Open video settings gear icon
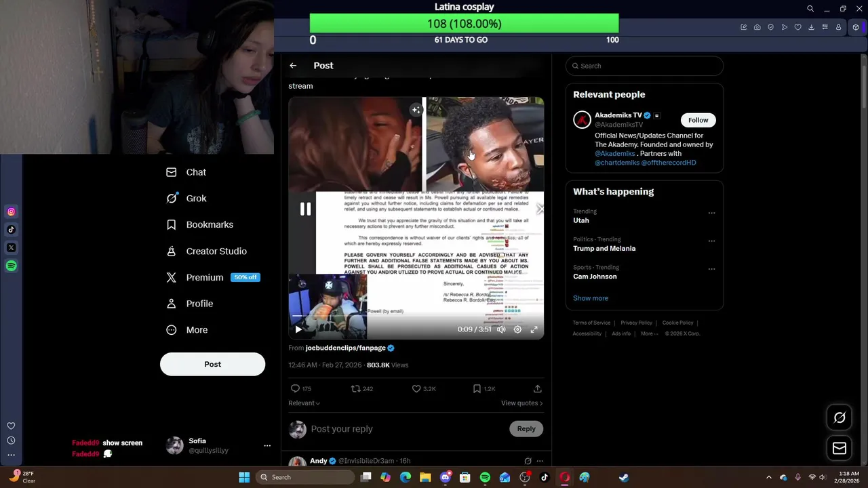The height and width of the screenshot is (488, 868). 517,329
